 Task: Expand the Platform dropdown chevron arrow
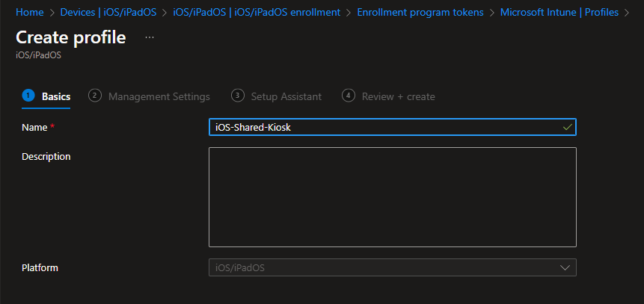point(565,267)
